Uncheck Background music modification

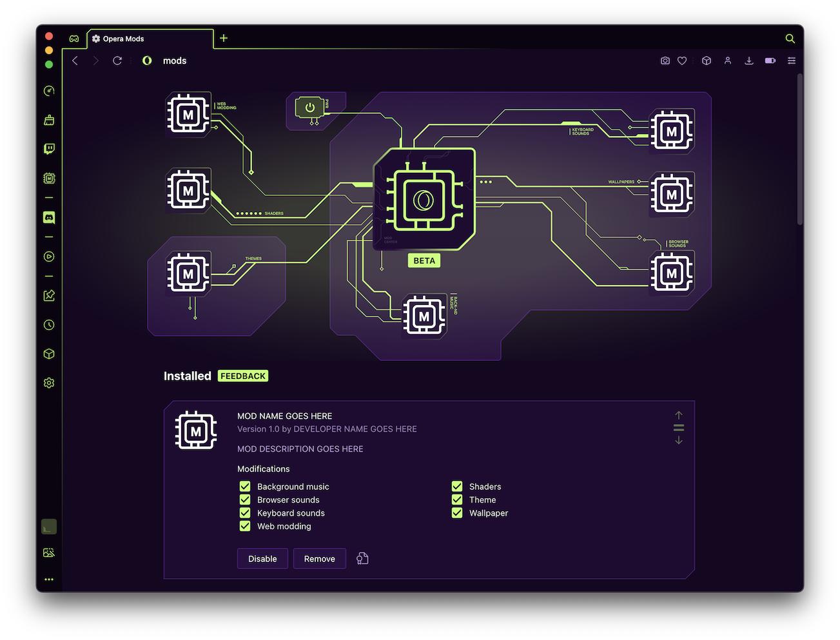coord(245,486)
